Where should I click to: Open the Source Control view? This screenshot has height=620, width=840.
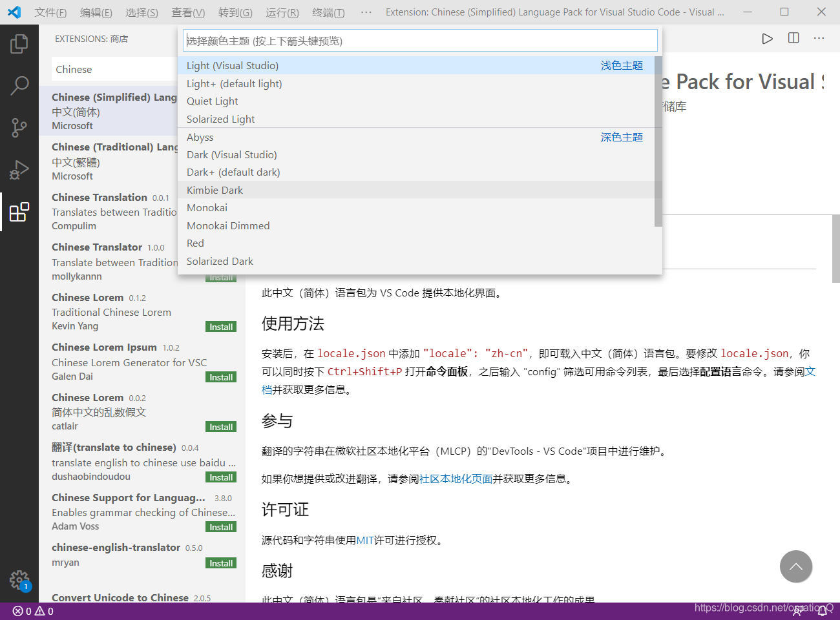pos(19,127)
